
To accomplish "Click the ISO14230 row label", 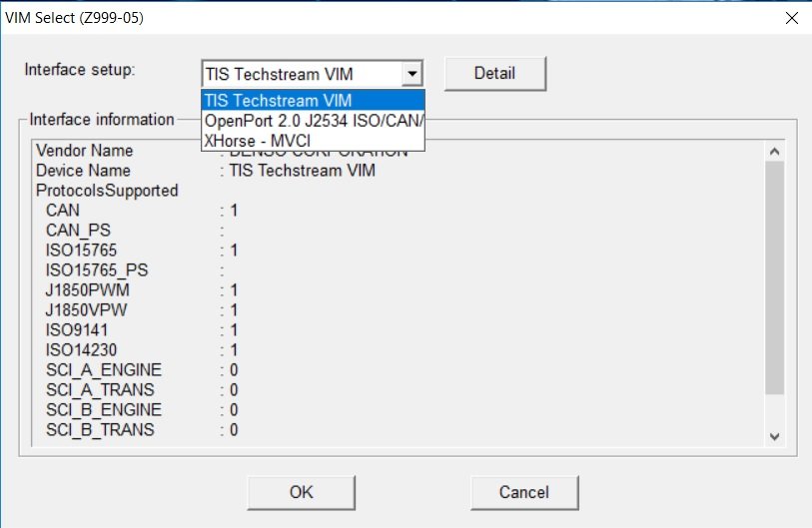I will [81, 350].
